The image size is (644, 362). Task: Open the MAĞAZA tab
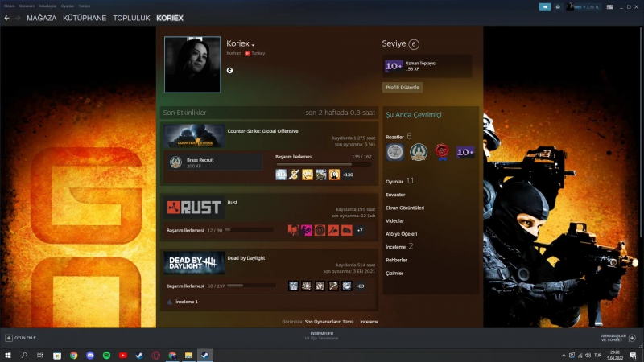(x=42, y=18)
